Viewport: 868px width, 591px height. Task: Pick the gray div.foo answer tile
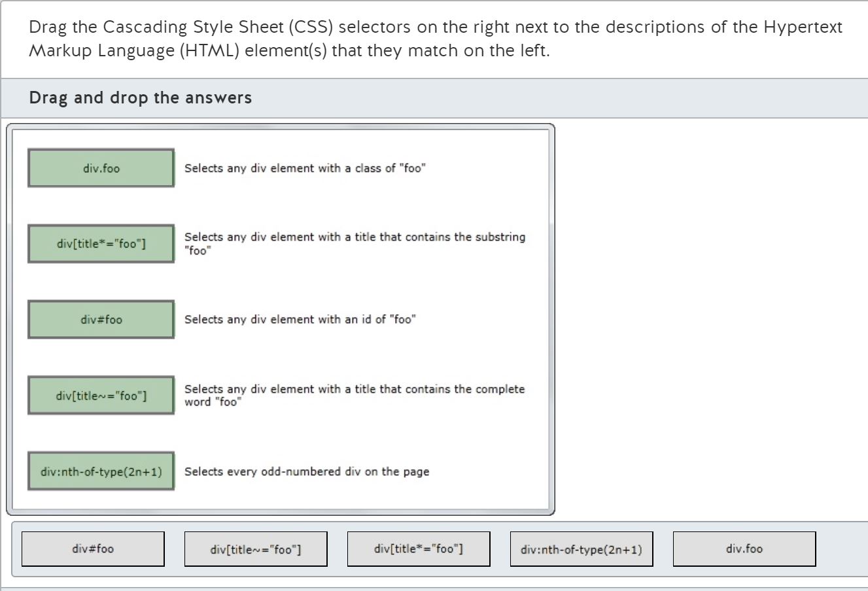[x=744, y=548]
